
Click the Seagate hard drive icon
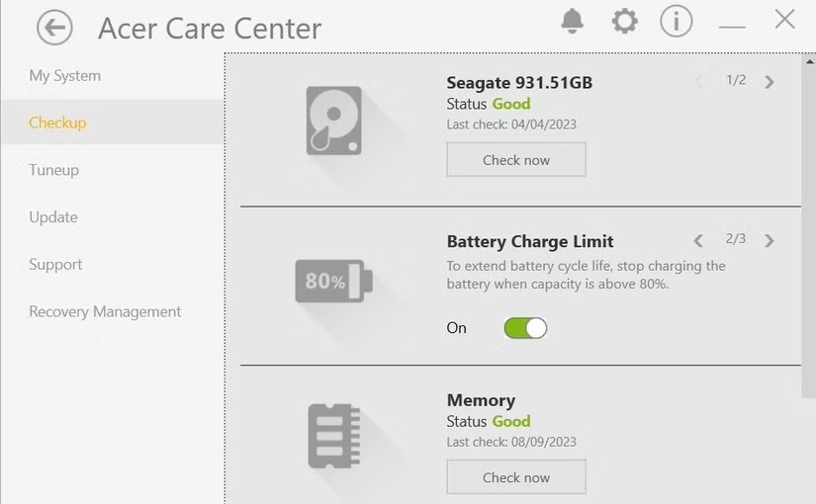coord(334,121)
